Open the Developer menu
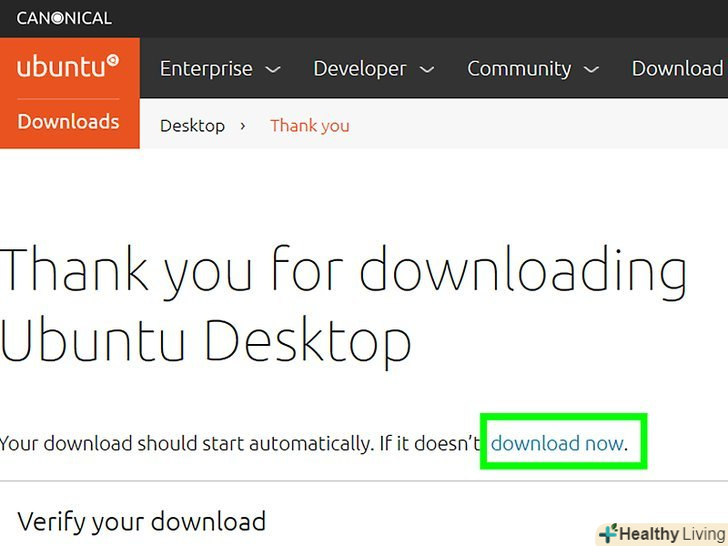This screenshot has width=728, height=546. 360,68
